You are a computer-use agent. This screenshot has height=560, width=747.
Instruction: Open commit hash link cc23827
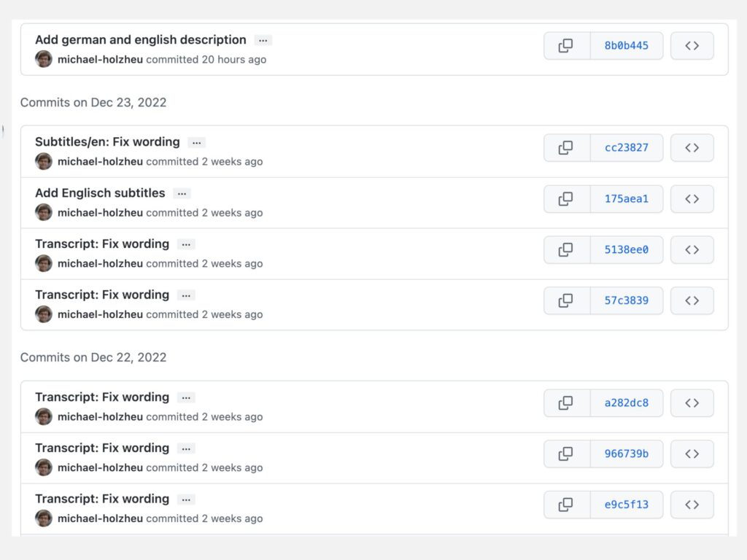tap(627, 147)
